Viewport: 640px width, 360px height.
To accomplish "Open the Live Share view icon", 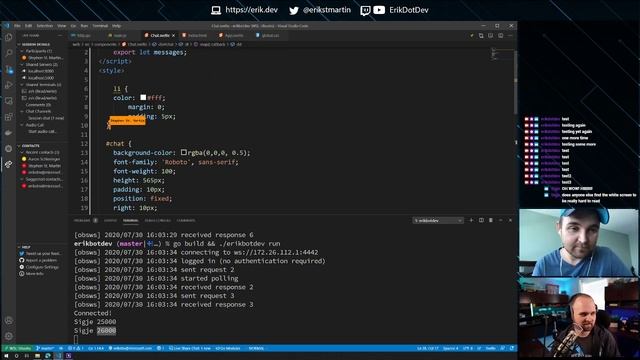I will [9, 164].
